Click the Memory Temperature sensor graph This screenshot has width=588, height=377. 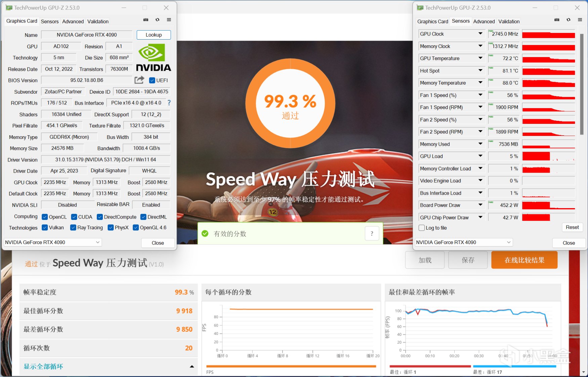pyautogui.click(x=548, y=83)
